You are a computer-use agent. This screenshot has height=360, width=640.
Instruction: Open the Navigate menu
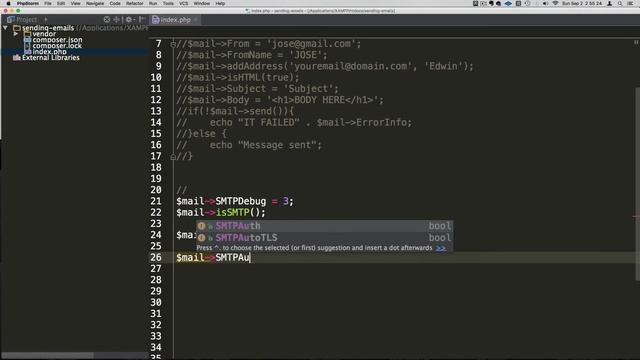pyautogui.click(x=95, y=3)
